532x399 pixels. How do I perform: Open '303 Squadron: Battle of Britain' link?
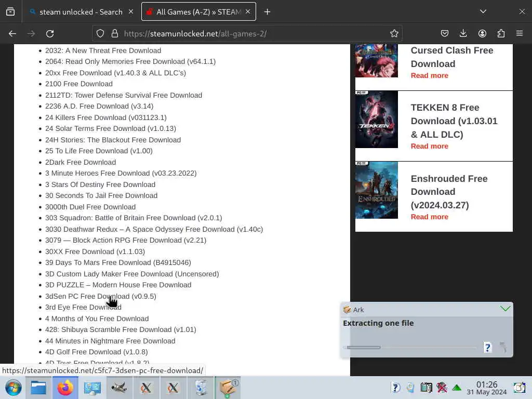click(x=134, y=218)
